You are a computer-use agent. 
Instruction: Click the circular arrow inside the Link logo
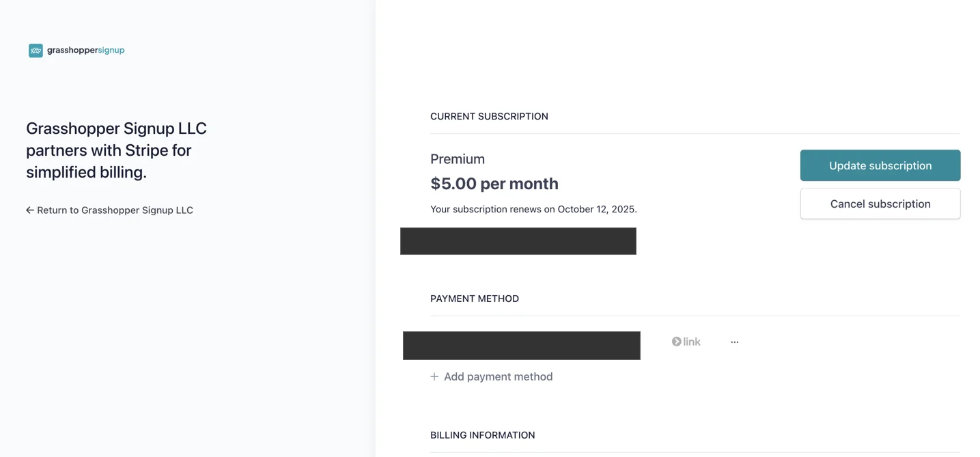(676, 341)
